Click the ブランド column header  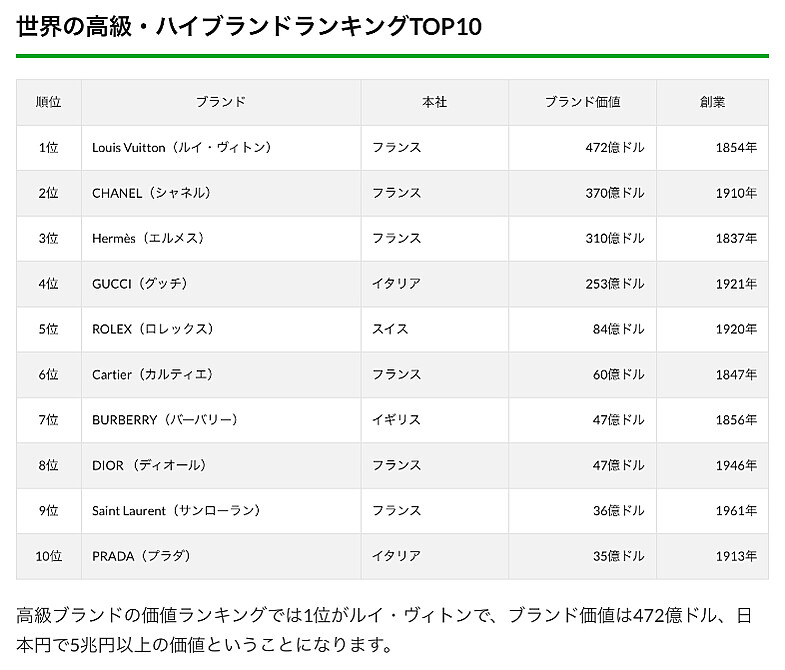(x=221, y=102)
